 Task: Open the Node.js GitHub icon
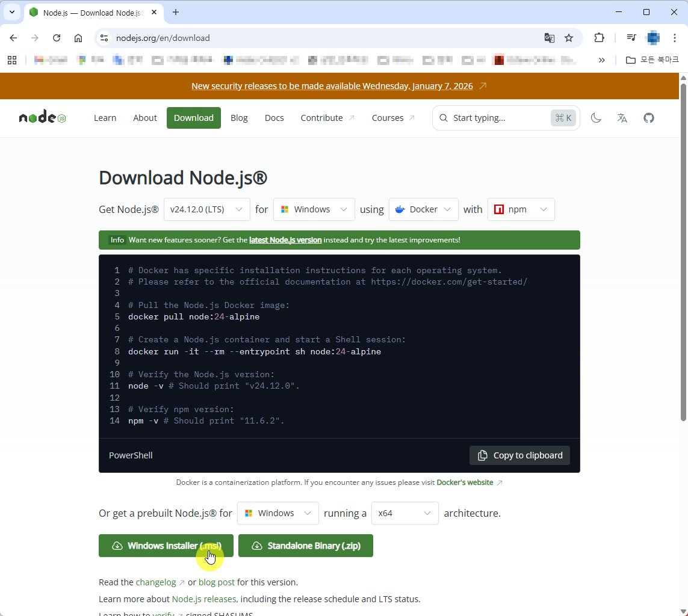pos(648,118)
